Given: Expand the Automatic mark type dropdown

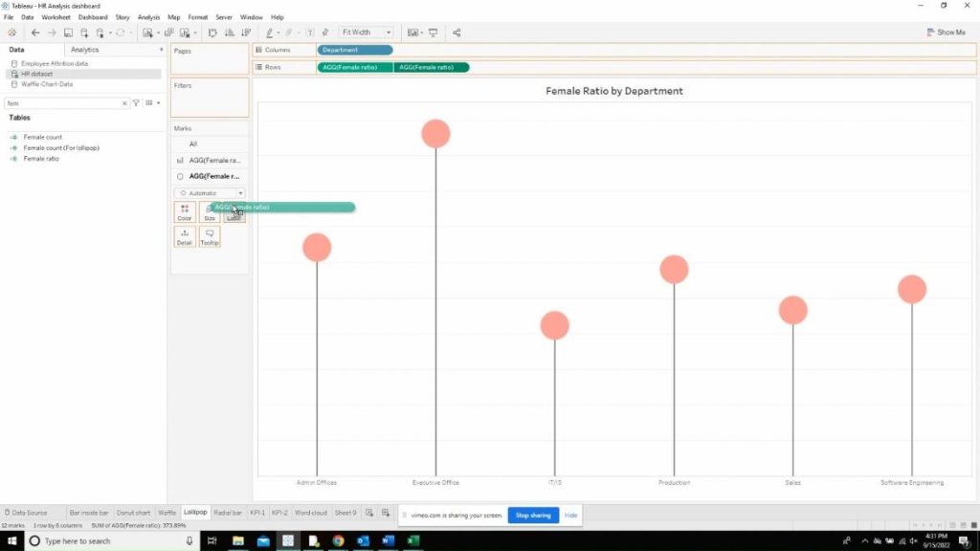Looking at the screenshot, I should click(x=240, y=192).
